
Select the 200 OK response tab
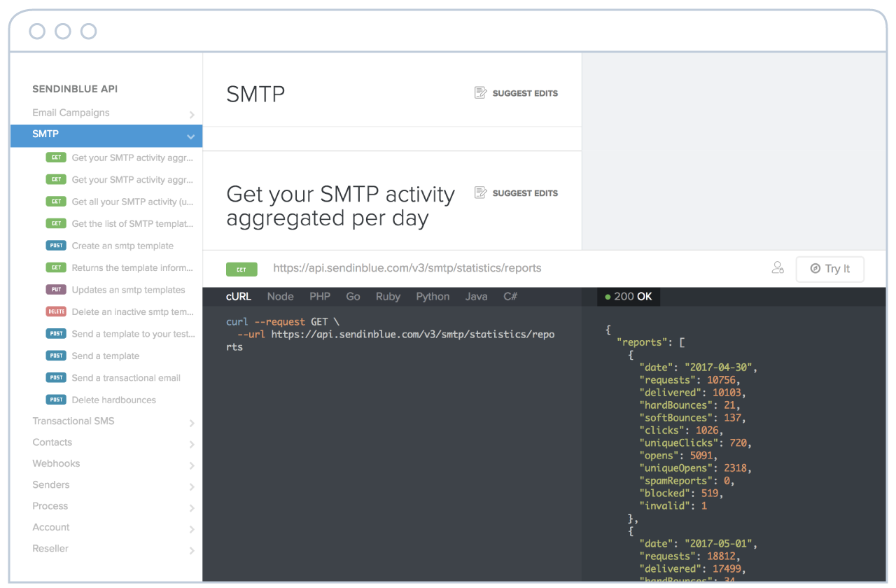pyautogui.click(x=628, y=296)
